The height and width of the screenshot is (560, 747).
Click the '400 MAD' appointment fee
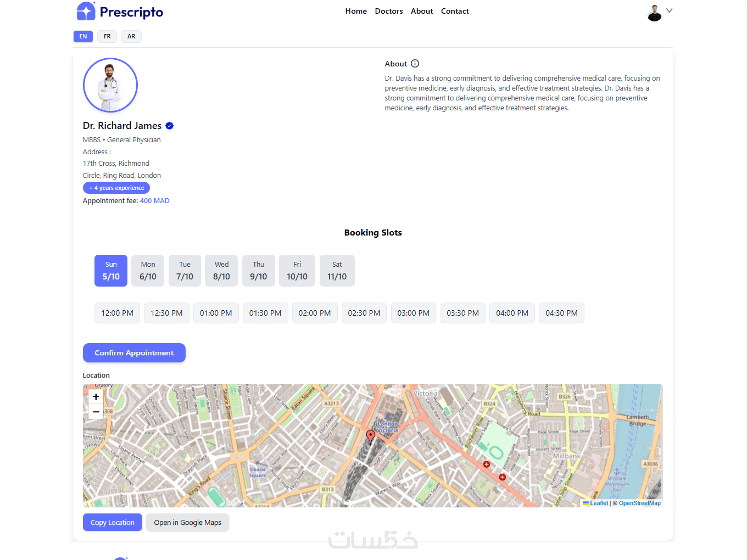click(x=155, y=201)
